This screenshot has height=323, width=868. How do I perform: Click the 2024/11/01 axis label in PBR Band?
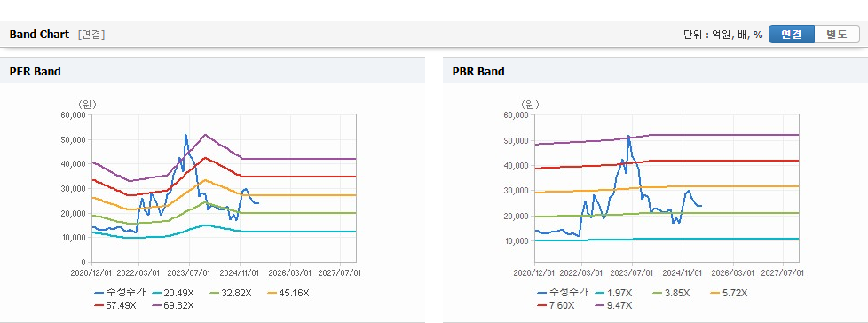[683, 272]
